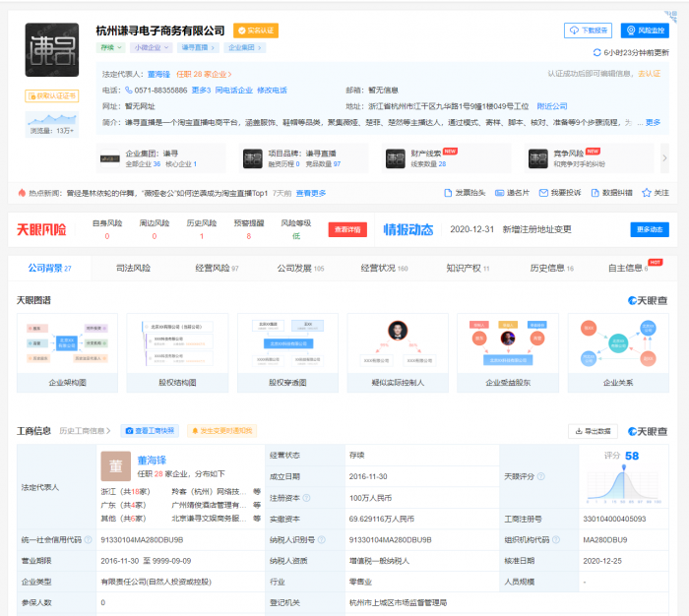689x616 pixels.
Task: Click the hot news flame icon
Action: (22, 193)
